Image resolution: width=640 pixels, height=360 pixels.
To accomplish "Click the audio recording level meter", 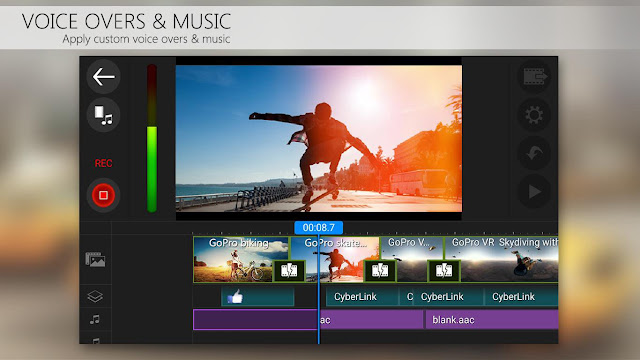I will (152, 138).
